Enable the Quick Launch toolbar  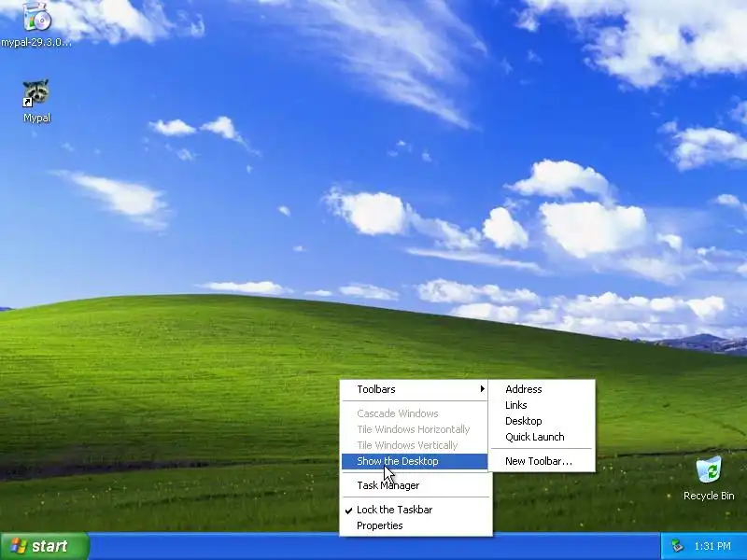(542, 437)
